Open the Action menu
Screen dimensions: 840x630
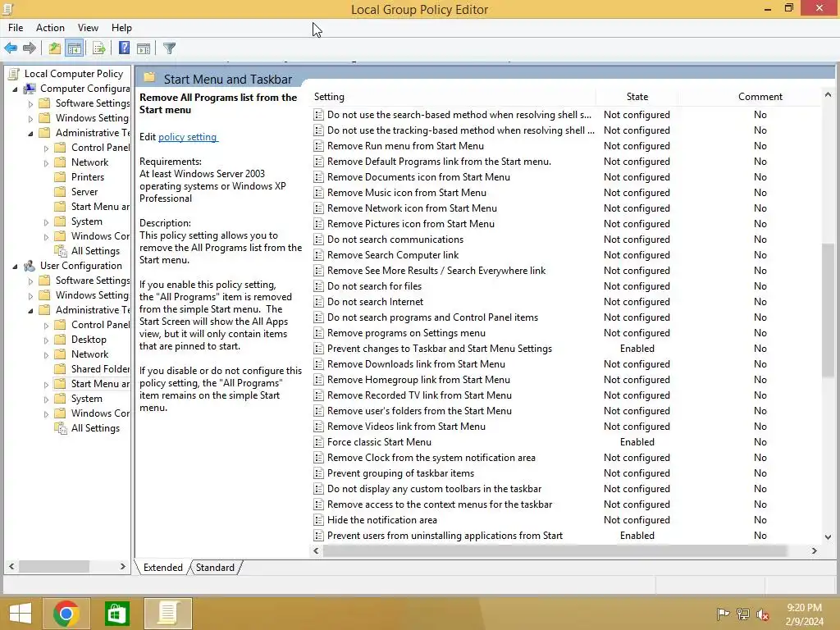click(x=50, y=28)
